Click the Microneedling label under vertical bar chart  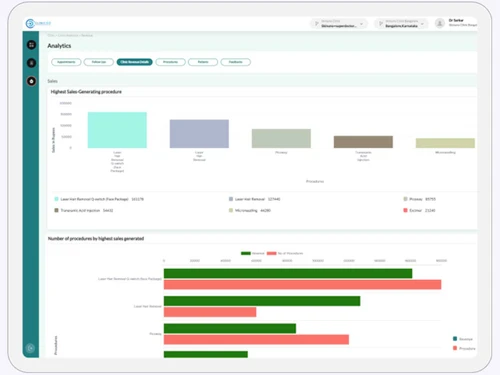(445, 152)
